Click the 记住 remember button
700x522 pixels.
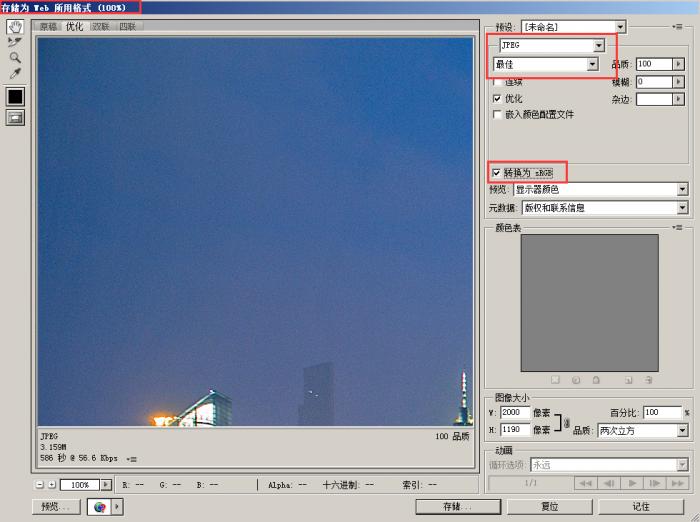click(641, 507)
